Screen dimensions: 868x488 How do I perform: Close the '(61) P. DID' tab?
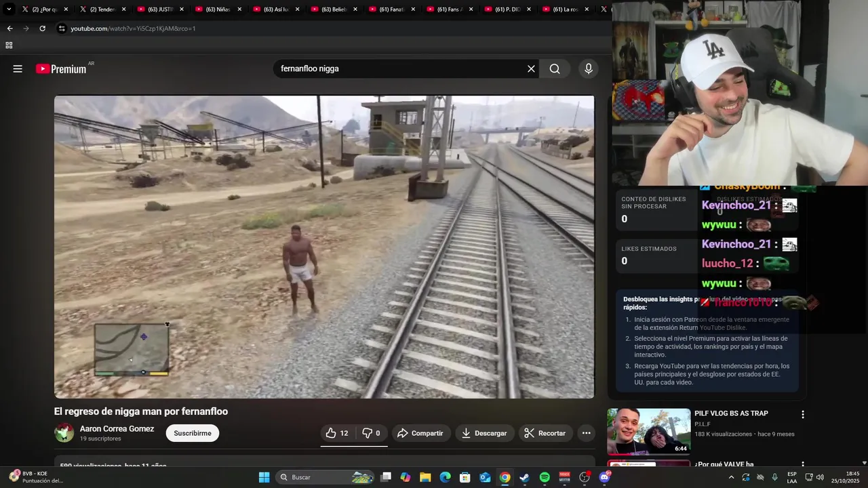529,9
